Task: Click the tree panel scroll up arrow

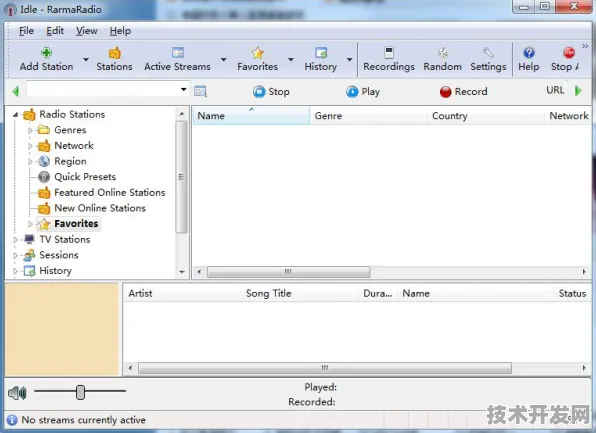Action: coord(182,114)
